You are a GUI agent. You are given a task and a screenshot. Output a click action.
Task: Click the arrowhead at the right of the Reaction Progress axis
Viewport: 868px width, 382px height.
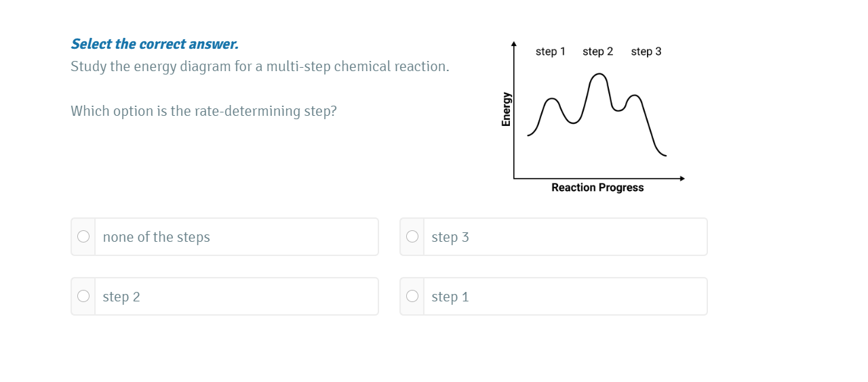[x=682, y=179]
